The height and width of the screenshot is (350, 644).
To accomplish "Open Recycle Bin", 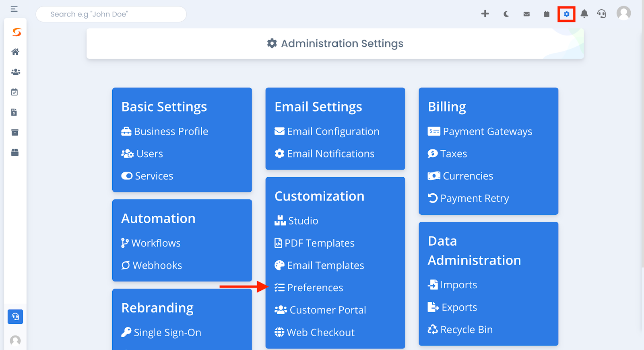I will pyautogui.click(x=460, y=329).
